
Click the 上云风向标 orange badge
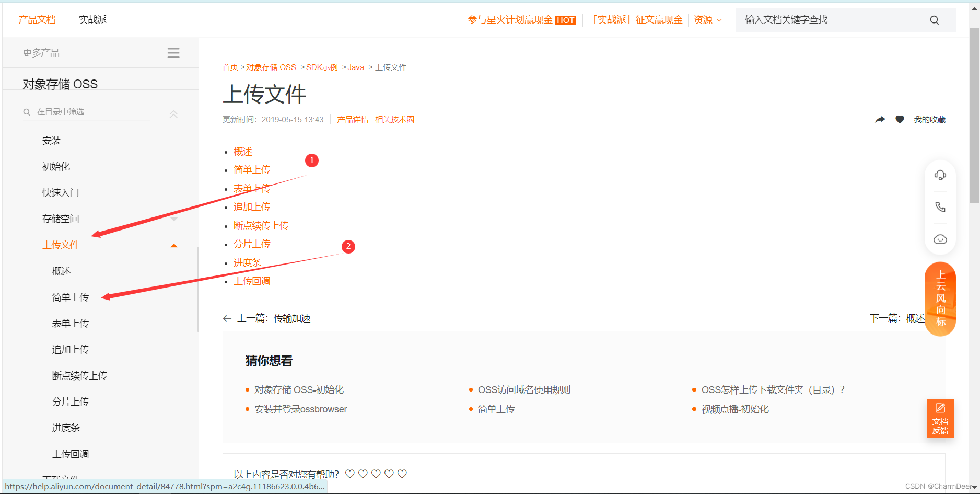tap(940, 299)
